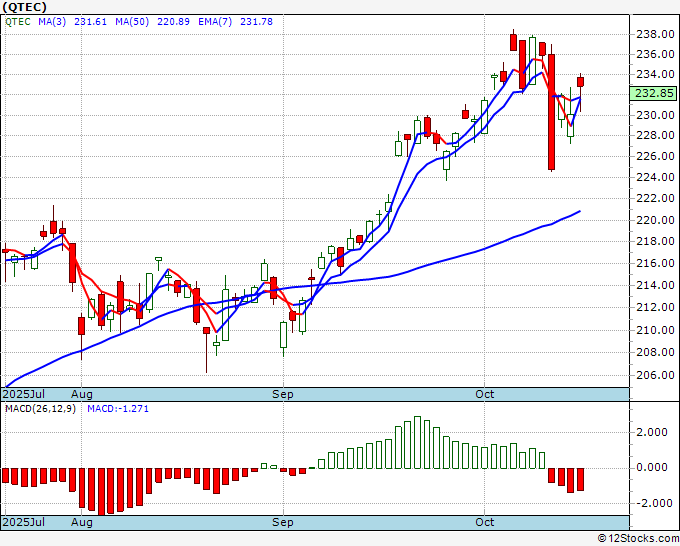The height and width of the screenshot is (546, 680).
Task: Click the QTEC legend label
Action: click(x=17, y=22)
